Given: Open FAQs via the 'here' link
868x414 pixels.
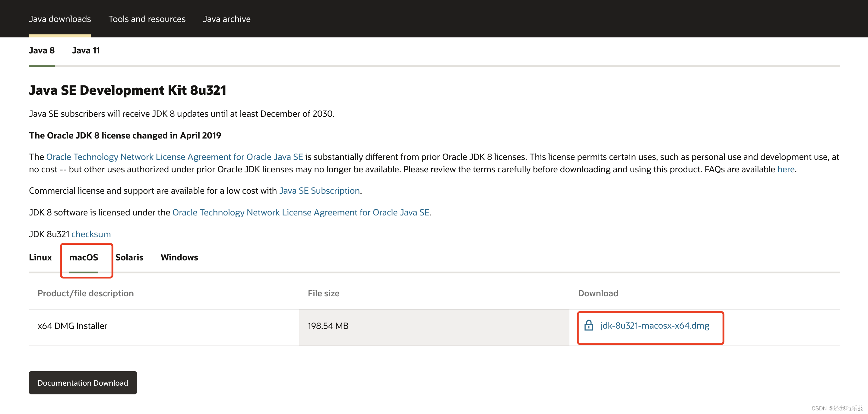Looking at the screenshot, I should (x=785, y=169).
